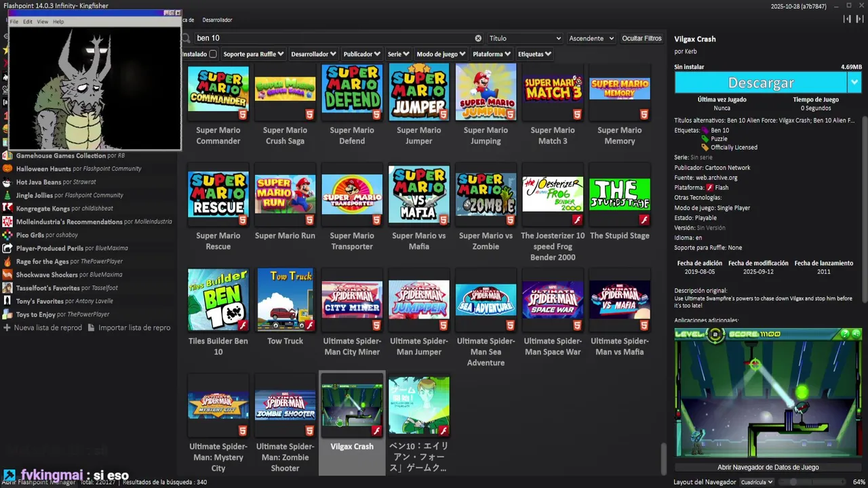Open File menu in small overlay window
The height and width of the screenshot is (488, 868).
point(14,22)
